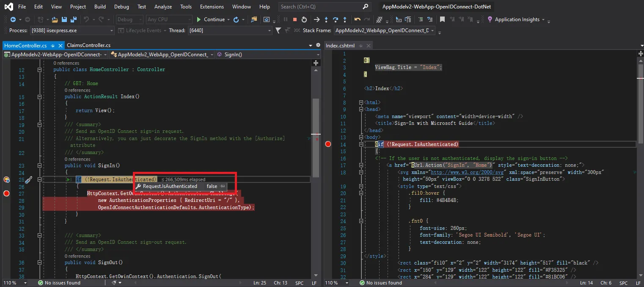This screenshot has width=644, height=287.
Task: Click the Step Into arrow icon
Action: (326, 19)
